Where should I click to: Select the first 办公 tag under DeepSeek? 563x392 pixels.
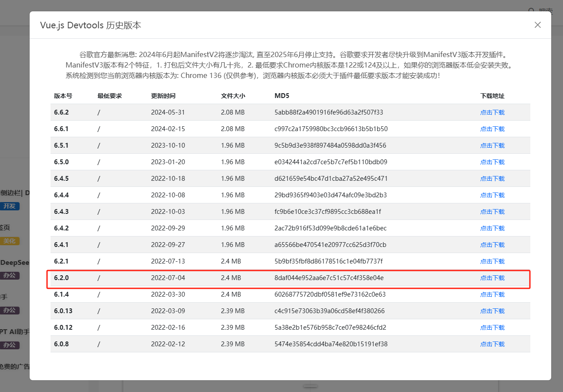click(10, 276)
